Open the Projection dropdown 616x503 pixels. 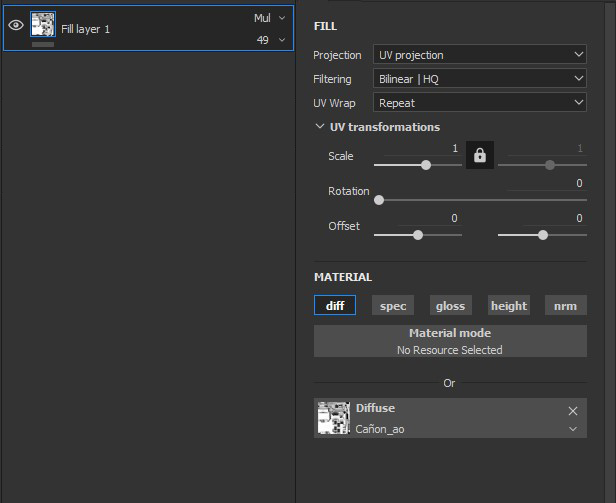pos(480,55)
